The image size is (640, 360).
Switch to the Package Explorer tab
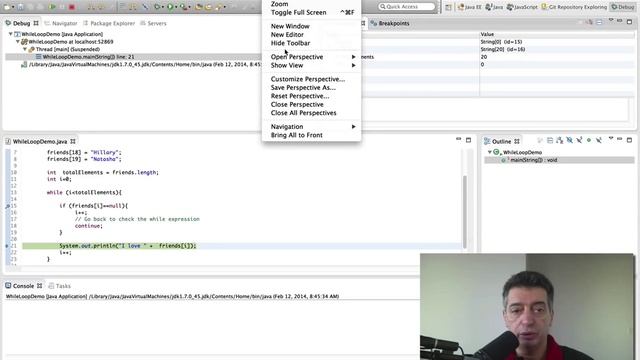[x=109, y=24]
